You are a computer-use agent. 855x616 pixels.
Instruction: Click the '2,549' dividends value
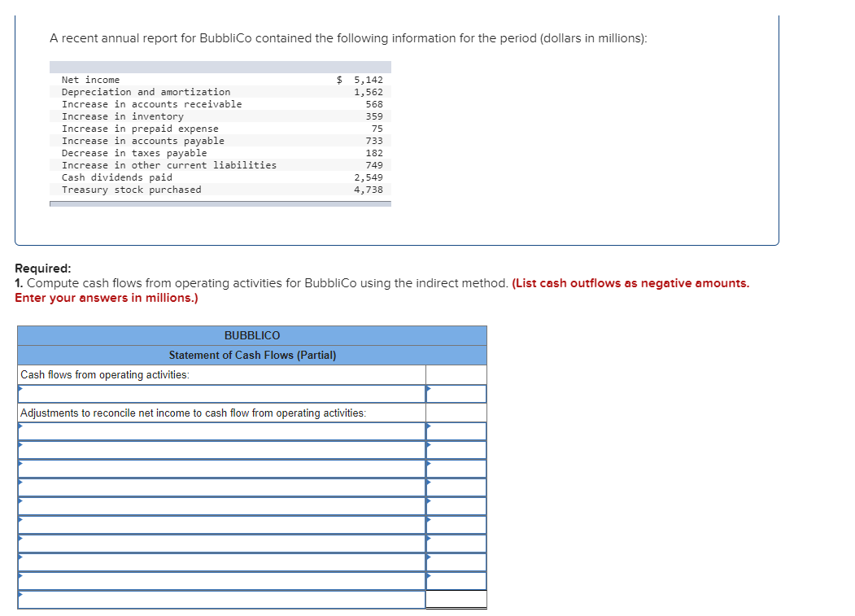(x=368, y=177)
